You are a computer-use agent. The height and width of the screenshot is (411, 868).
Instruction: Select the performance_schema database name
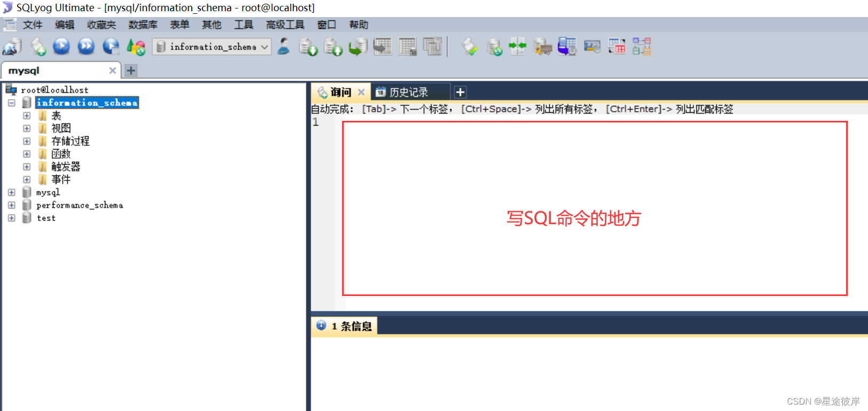(79, 205)
